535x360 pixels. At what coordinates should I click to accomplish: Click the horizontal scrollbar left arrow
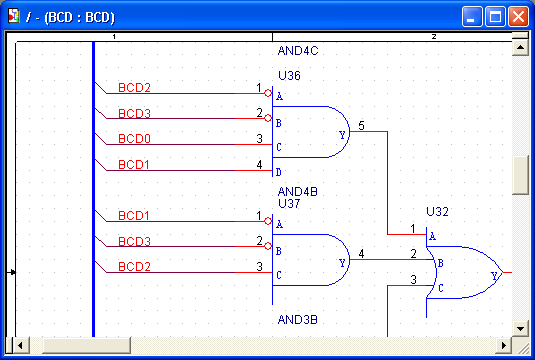coord(20,345)
